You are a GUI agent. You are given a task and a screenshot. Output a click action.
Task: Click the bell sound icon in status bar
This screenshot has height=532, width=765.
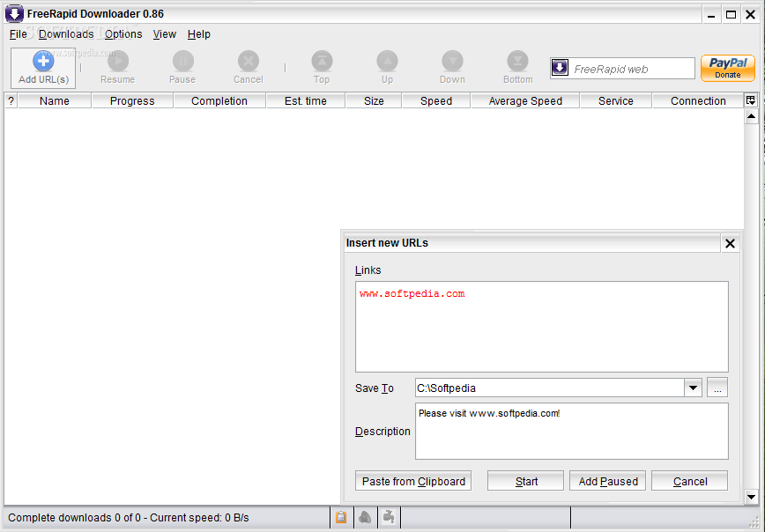pyautogui.click(x=365, y=517)
